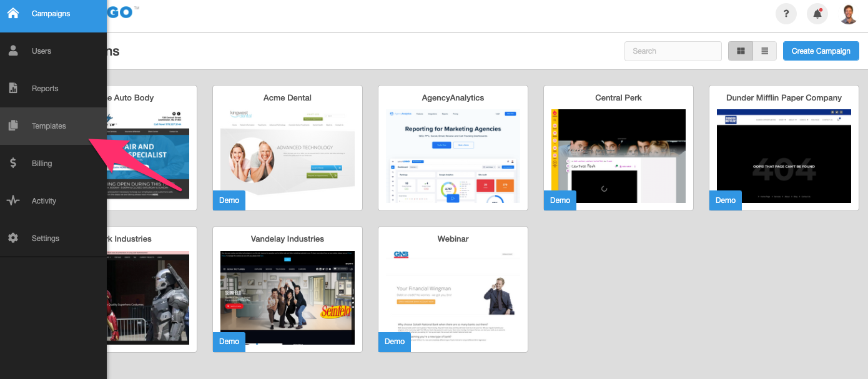Click the Settings gear icon
This screenshot has width=868, height=379.
pos(13,238)
